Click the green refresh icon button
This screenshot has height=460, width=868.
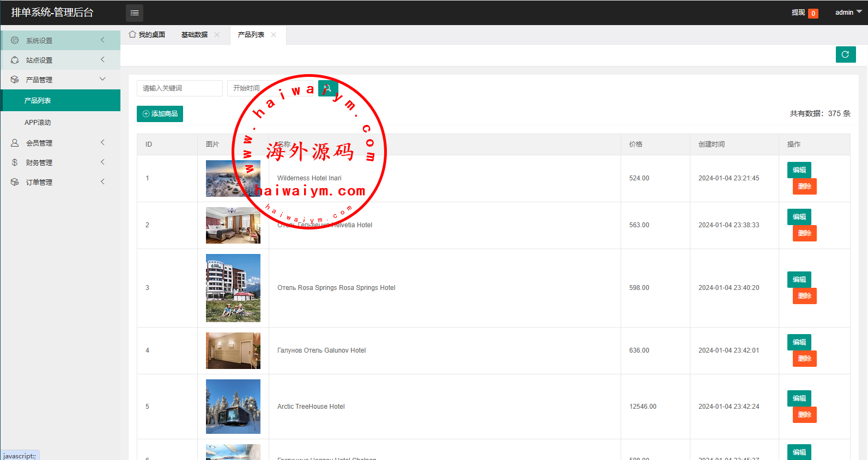846,55
